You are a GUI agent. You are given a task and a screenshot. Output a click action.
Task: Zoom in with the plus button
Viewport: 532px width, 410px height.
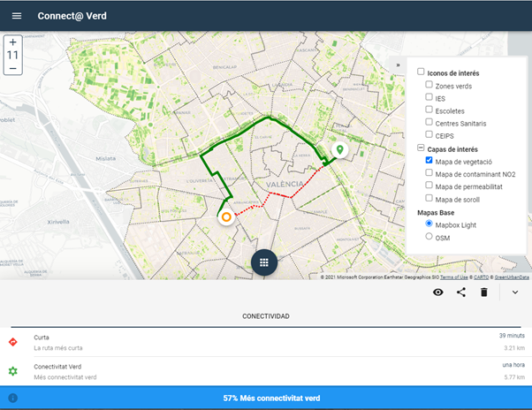click(x=12, y=42)
